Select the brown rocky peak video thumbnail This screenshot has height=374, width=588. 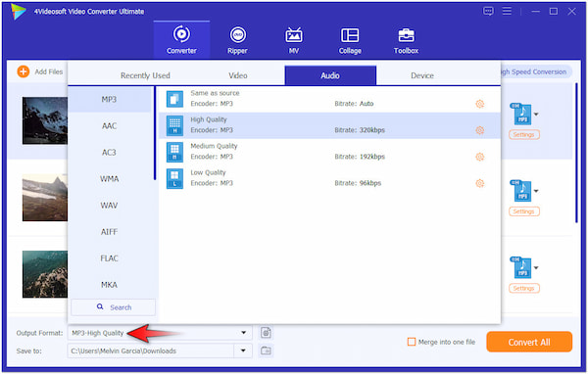(45, 198)
